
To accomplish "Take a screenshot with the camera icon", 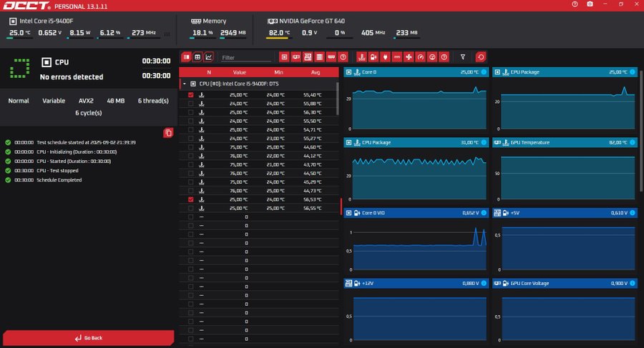I will [590, 4].
